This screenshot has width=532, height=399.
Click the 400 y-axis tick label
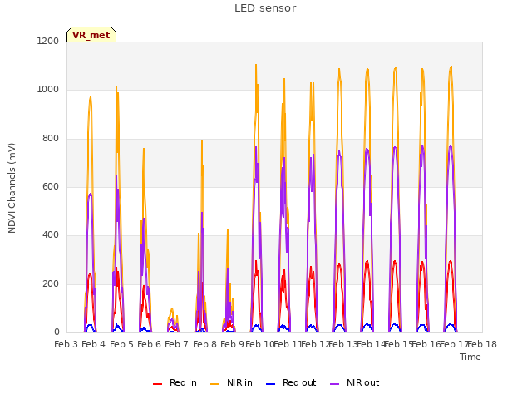pos(51,234)
